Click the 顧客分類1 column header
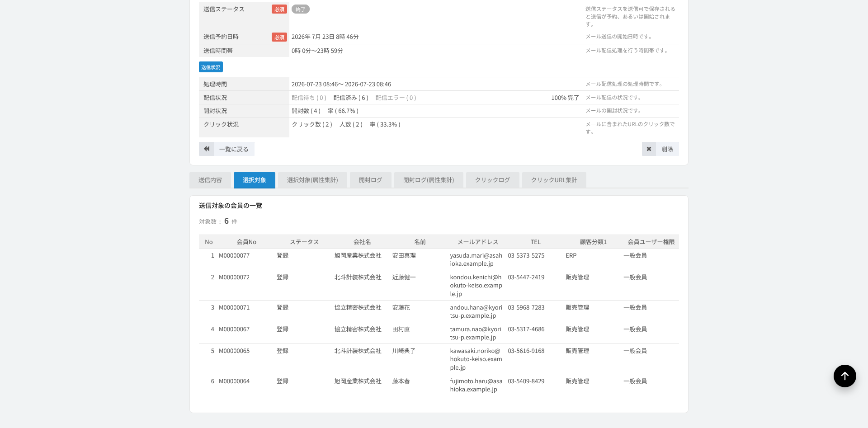 pyautogui.click(x=593, y=242)
